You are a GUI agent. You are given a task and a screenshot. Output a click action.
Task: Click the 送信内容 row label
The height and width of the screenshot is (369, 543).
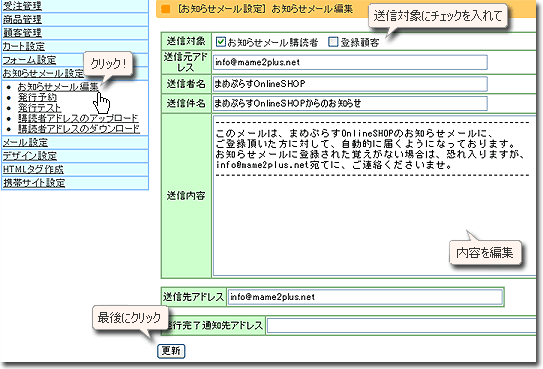pyautogui.click(x=186, y=196)
